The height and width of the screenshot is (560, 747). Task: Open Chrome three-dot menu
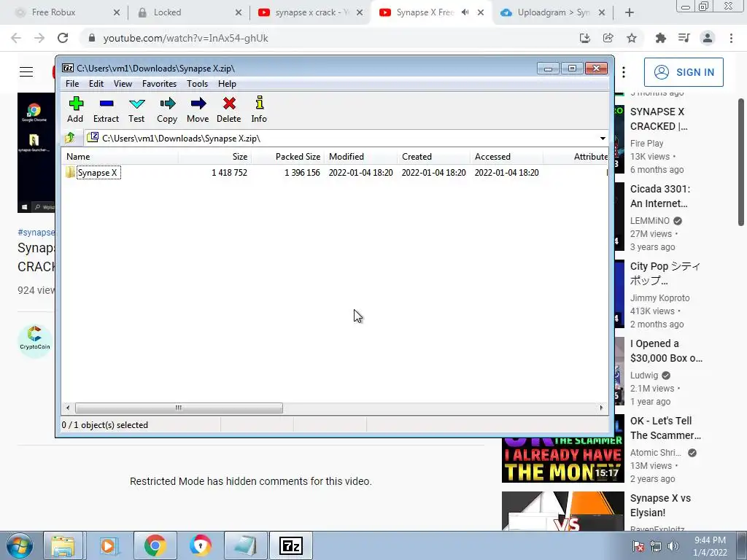[731, 38]
